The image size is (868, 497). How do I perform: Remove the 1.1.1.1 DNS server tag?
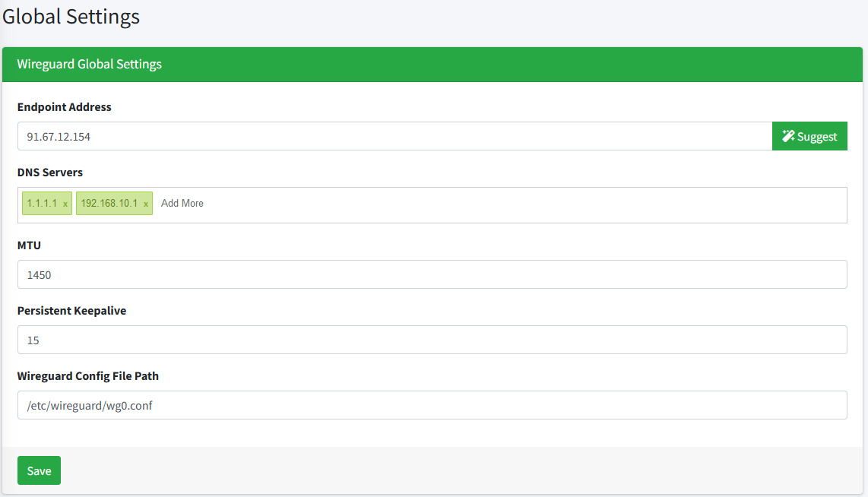click(65, 204)
